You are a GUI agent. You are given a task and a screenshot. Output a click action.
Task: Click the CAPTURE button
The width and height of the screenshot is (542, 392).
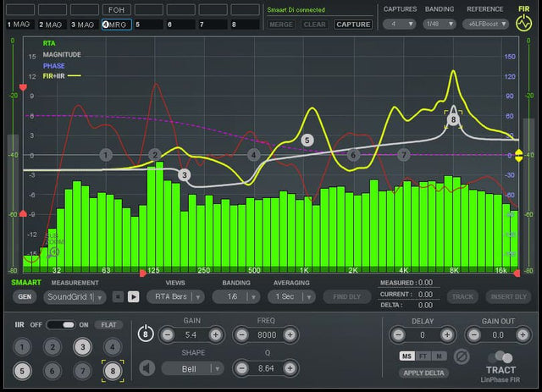click(x=352, y=25)
